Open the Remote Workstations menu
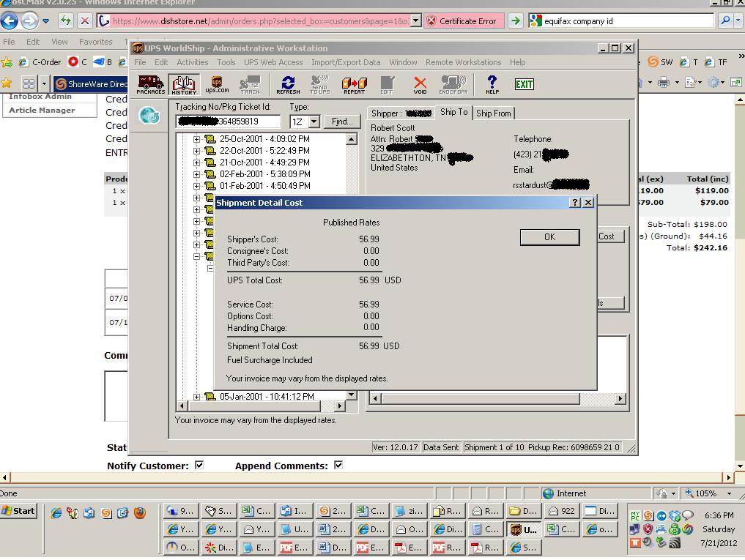The height and width of the screenshot is (560, 745). (463, 62)
